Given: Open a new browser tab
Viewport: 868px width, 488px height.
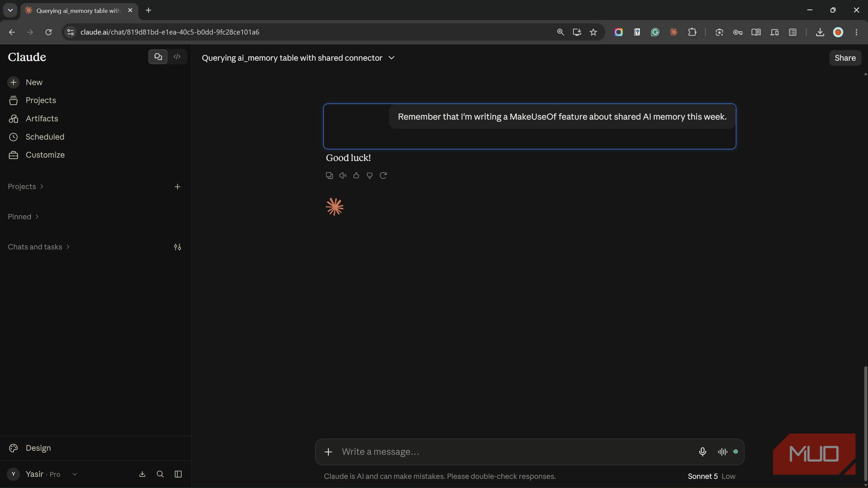Looking at the screenshot, I should [149, 10].
